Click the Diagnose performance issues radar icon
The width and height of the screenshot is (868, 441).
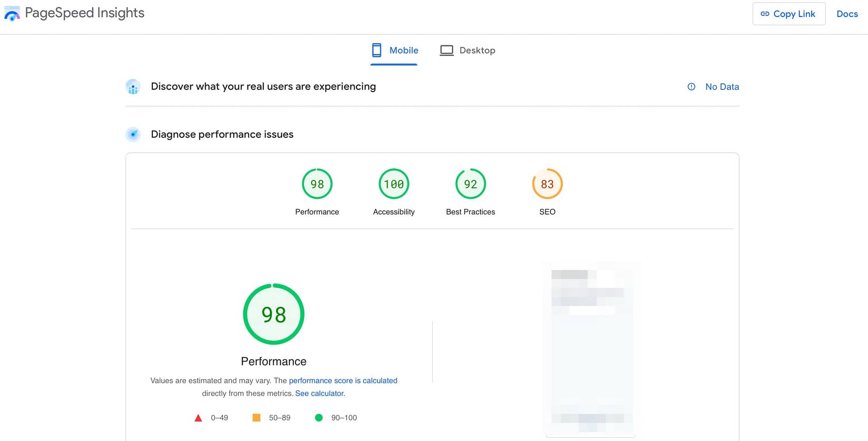tap(133, 134)
